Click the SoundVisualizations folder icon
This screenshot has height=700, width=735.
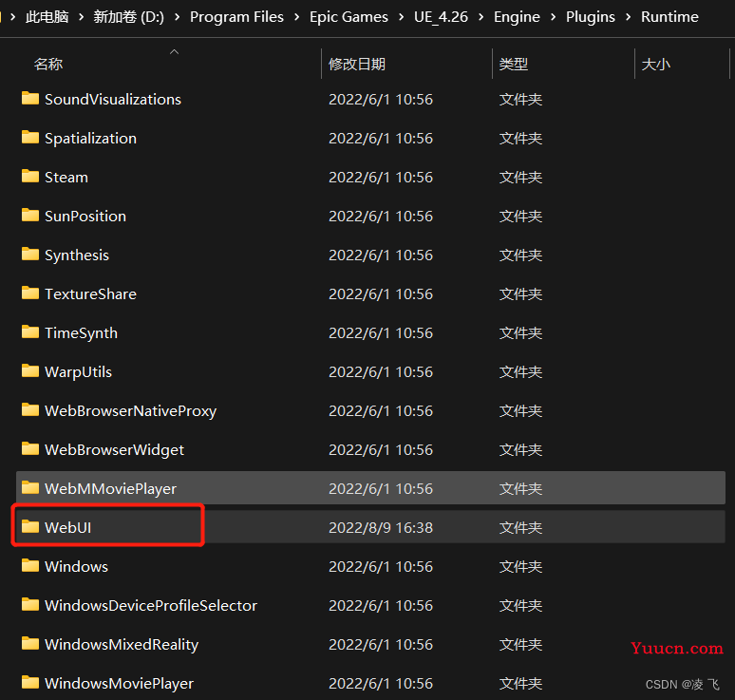[30, 99]
